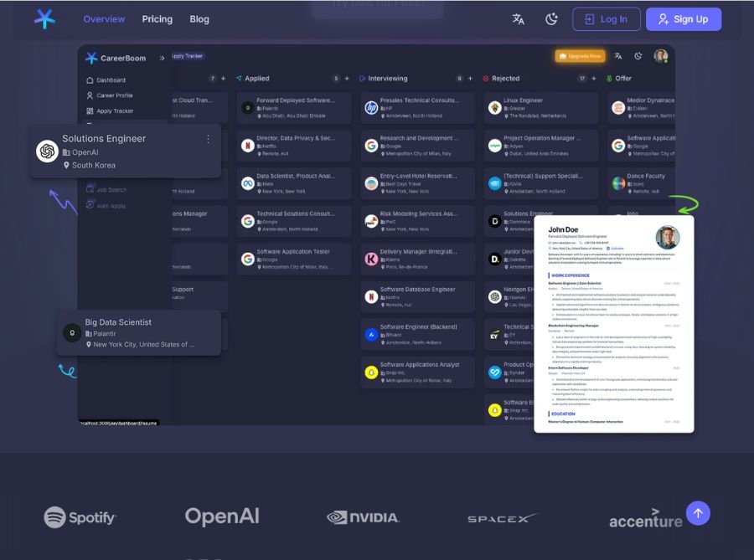Click the Log In button

point(605,18)
